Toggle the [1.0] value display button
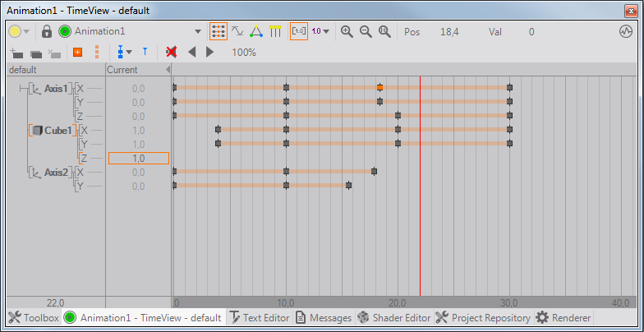Viewport: 644px width, 332px height. pyautogui.click(x=299, y=31)
